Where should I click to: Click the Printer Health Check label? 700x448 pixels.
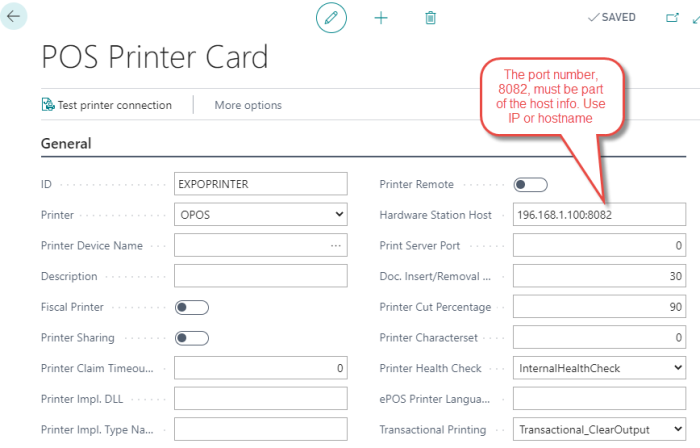click(x=430, y=368)
